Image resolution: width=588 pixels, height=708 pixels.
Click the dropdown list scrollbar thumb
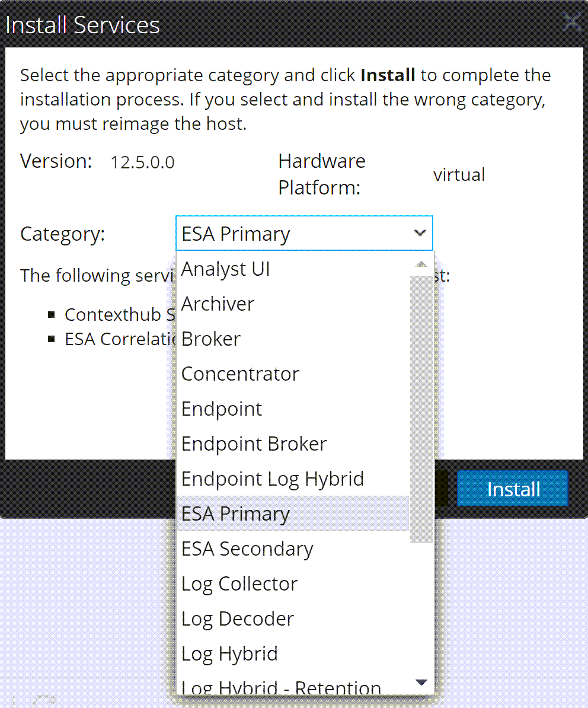tap(421, 409)
